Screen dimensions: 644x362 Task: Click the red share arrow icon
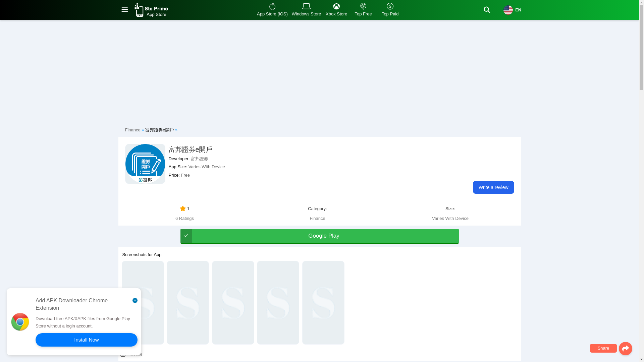coord(625,349)
